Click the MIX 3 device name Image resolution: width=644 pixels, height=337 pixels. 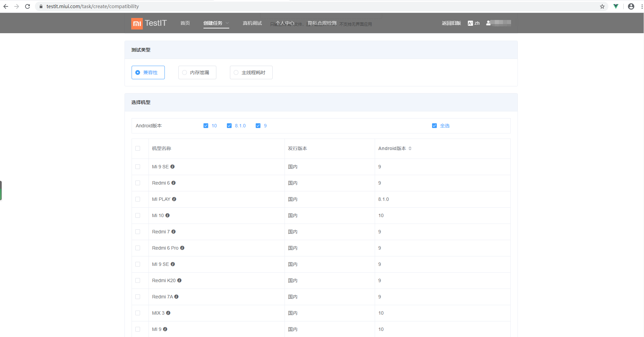158,313
